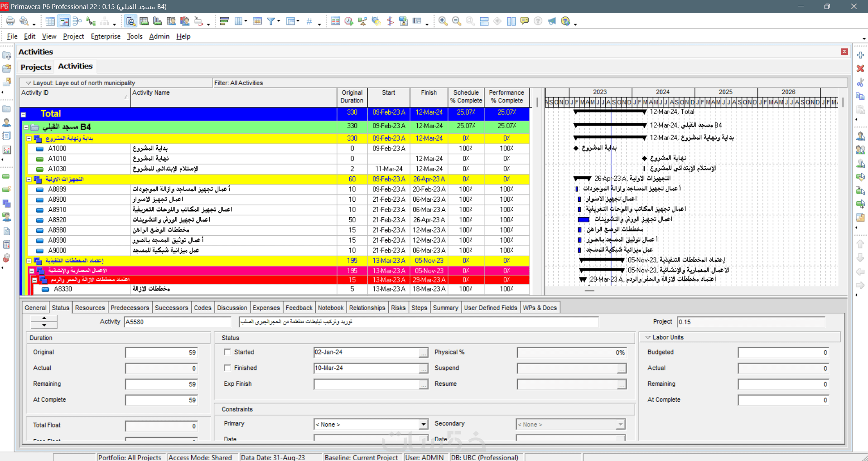The image size is (868, 461).
Task: Click the next activity down arrow
Action: 44,325
